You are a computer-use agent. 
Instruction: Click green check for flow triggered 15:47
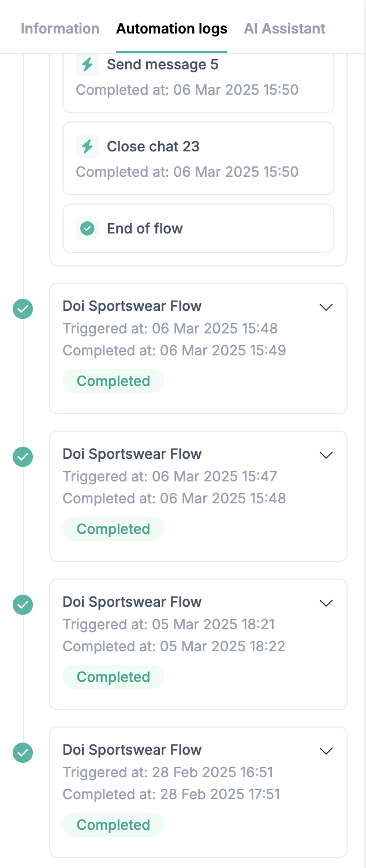pos(23,457)
